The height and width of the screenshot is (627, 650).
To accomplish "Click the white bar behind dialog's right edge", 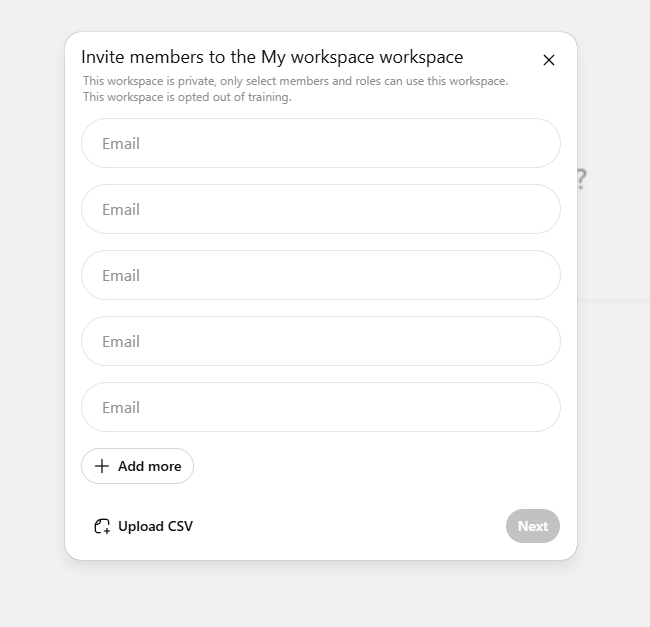I will (612, 270).
